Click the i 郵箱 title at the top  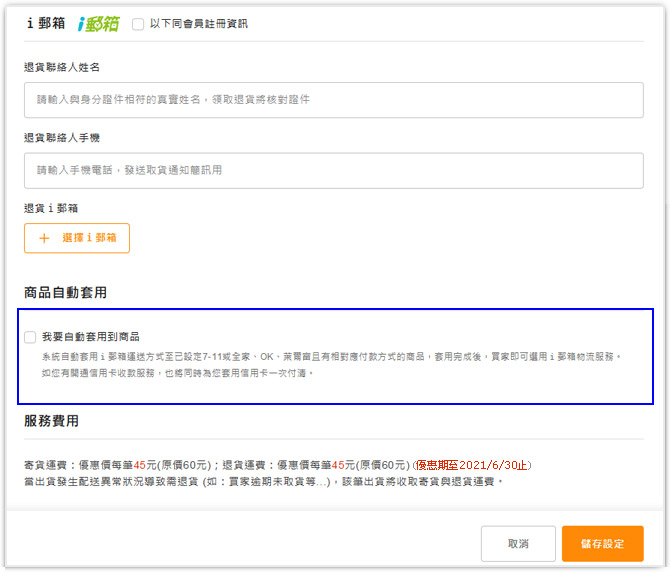(x=45, y=23)
